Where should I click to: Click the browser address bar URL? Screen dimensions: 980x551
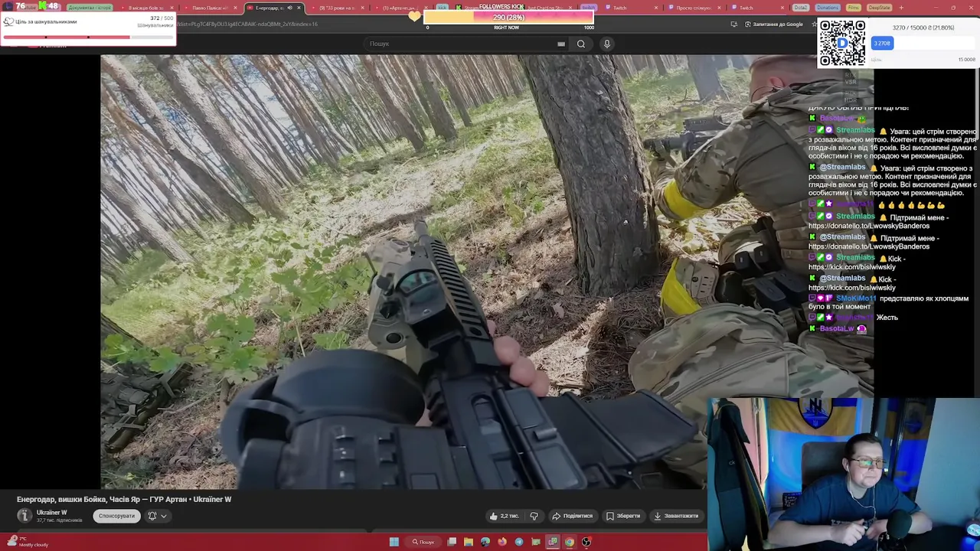(247, 24)
